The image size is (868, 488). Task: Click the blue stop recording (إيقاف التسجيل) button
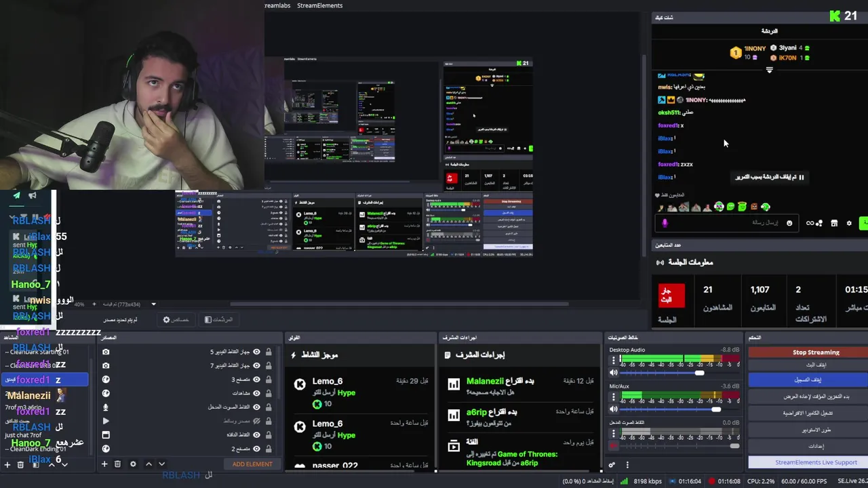[x=808, y=380]
